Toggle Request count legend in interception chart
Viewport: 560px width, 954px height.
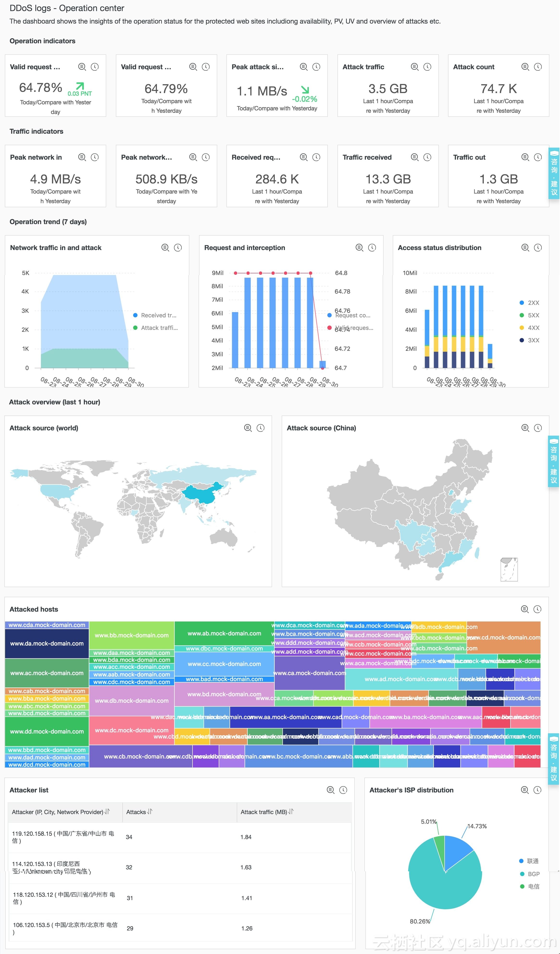coord(349,315)
